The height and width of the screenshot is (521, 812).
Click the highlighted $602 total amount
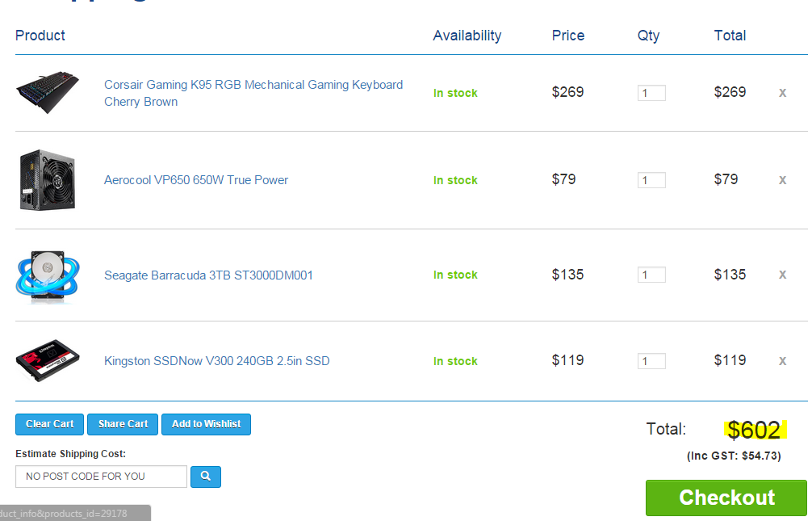point(754,430)
